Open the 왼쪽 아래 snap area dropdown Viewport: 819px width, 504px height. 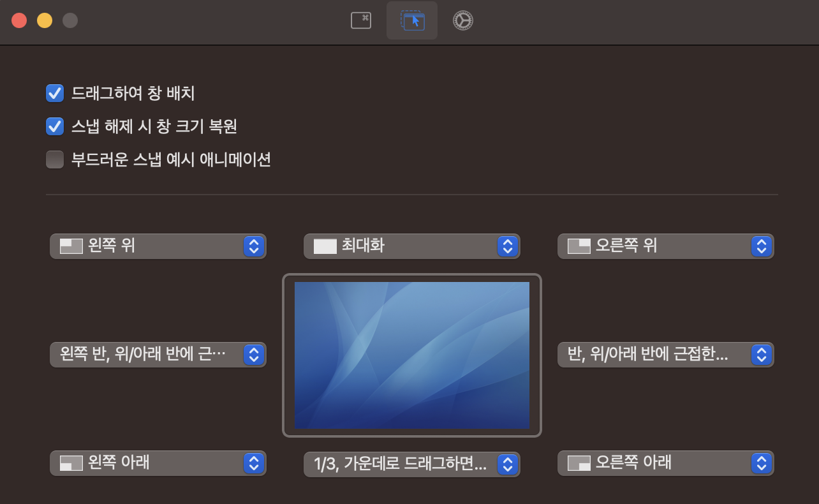point(158,463)
